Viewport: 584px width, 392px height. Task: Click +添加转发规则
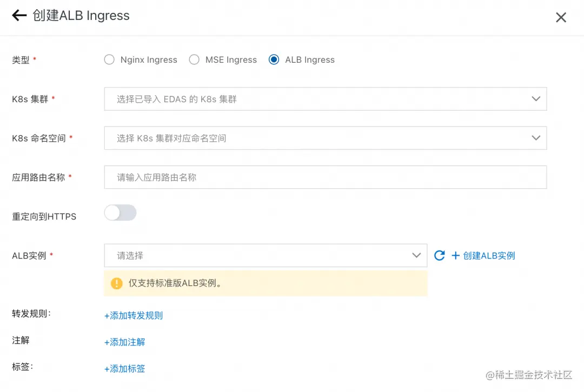pos(134,316)
